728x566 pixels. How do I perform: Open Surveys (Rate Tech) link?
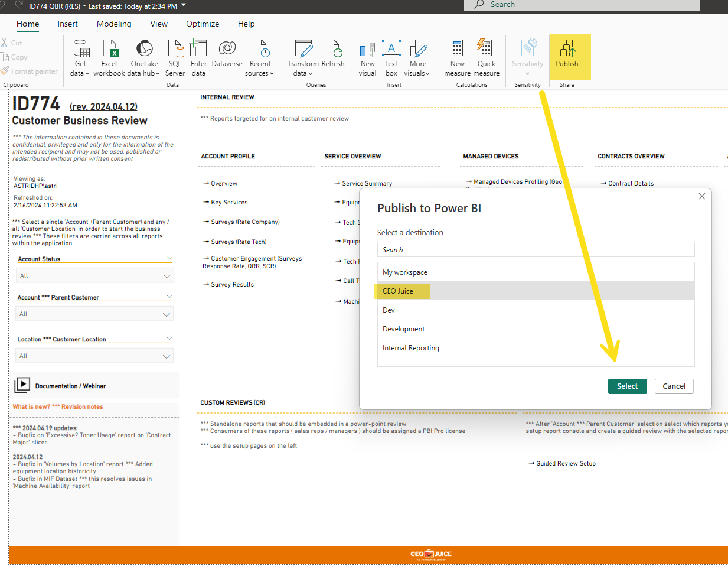235,242
